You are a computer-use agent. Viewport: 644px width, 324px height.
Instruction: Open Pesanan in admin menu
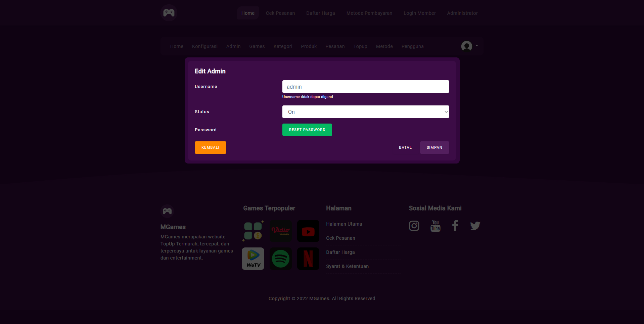coord(335,46)
